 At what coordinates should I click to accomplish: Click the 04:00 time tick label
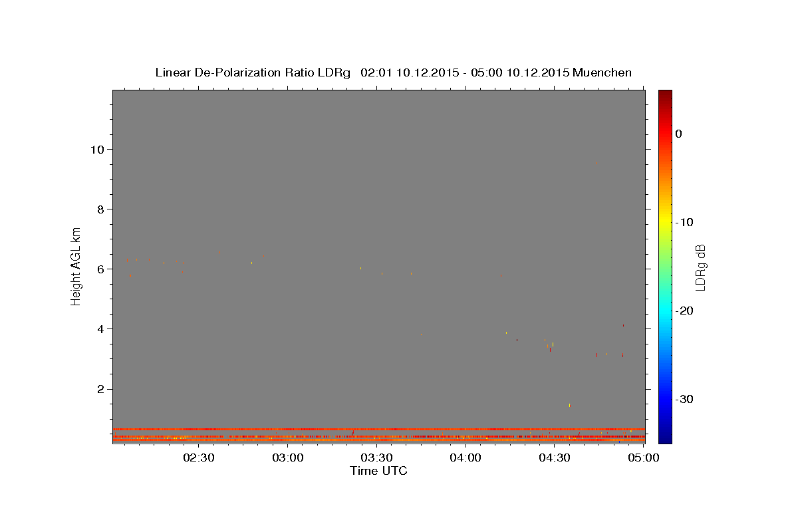(465, 458)
